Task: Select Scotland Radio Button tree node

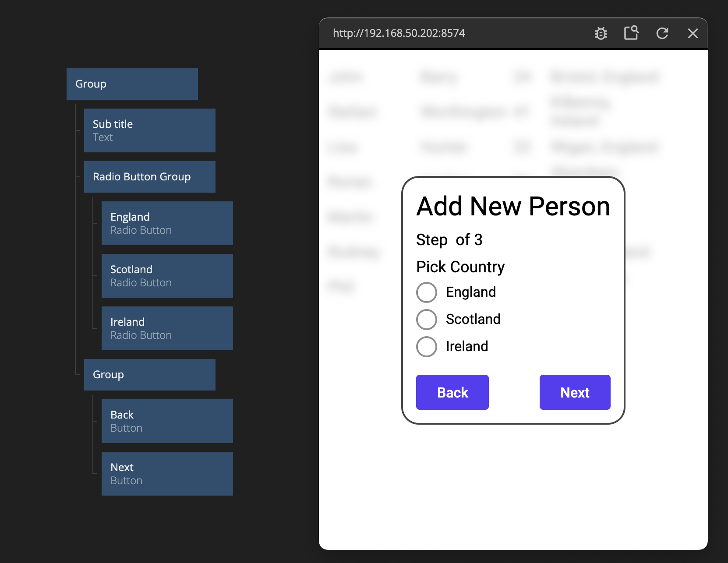Action: click(x=167, y=276)
